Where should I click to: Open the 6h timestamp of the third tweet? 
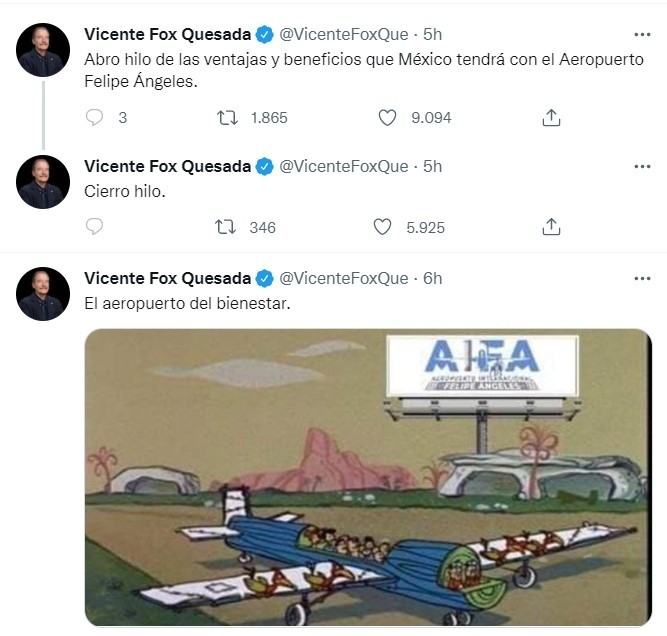click(432, 278)
